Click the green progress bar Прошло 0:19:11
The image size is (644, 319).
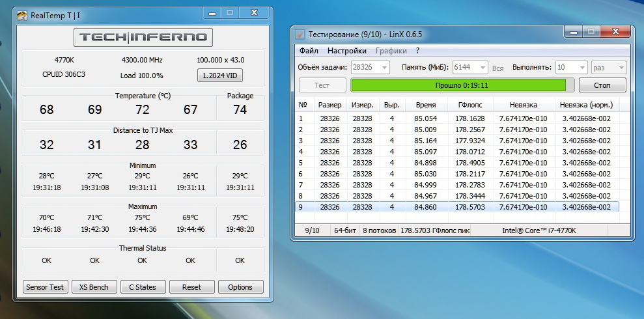(x=462, y=85)
